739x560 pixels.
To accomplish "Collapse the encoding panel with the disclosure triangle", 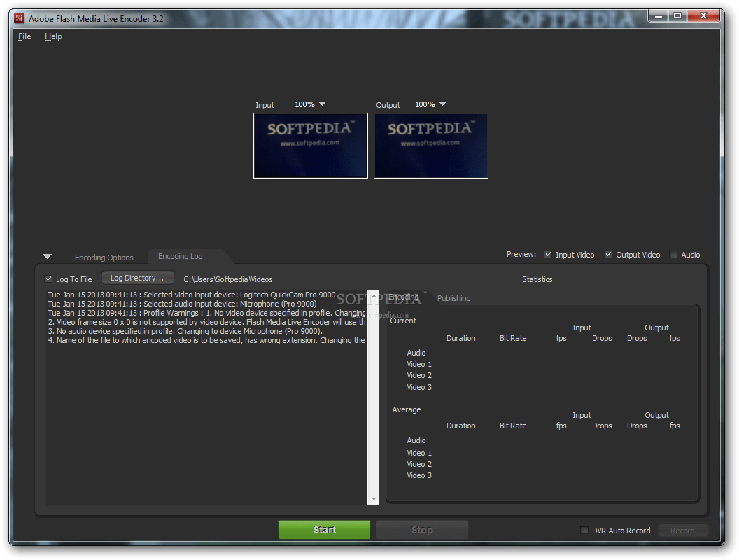I will coord(47,255).
